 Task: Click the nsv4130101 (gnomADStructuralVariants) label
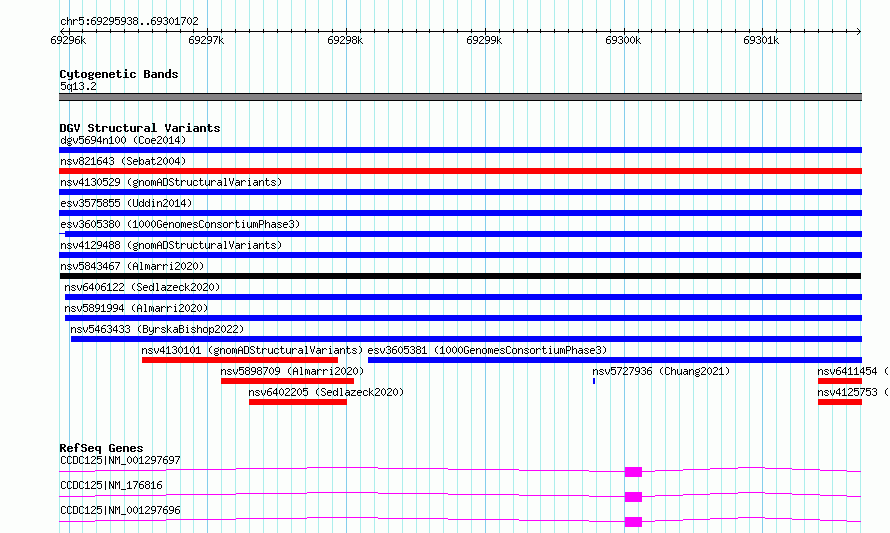point(252,350)
